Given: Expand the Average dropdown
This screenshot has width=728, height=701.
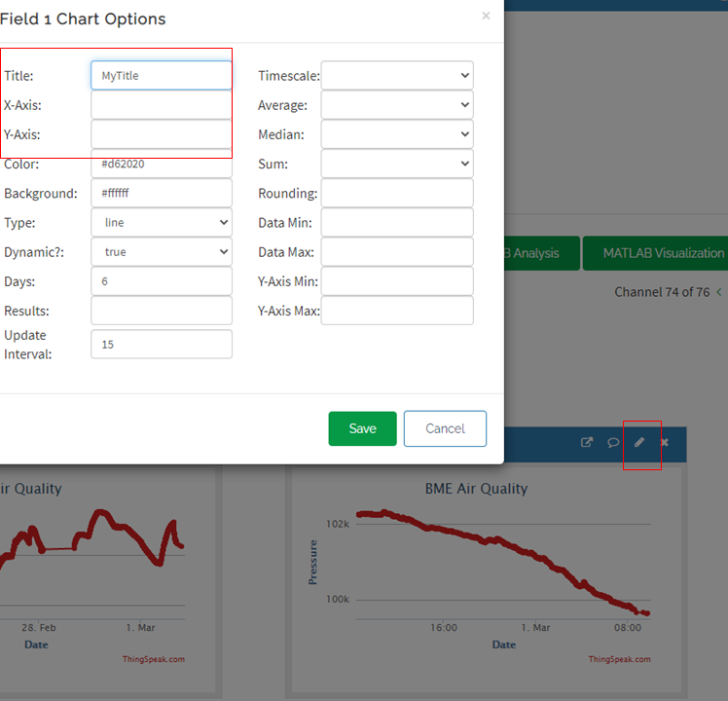Looking at the screenshot, I should click(397, 105).
